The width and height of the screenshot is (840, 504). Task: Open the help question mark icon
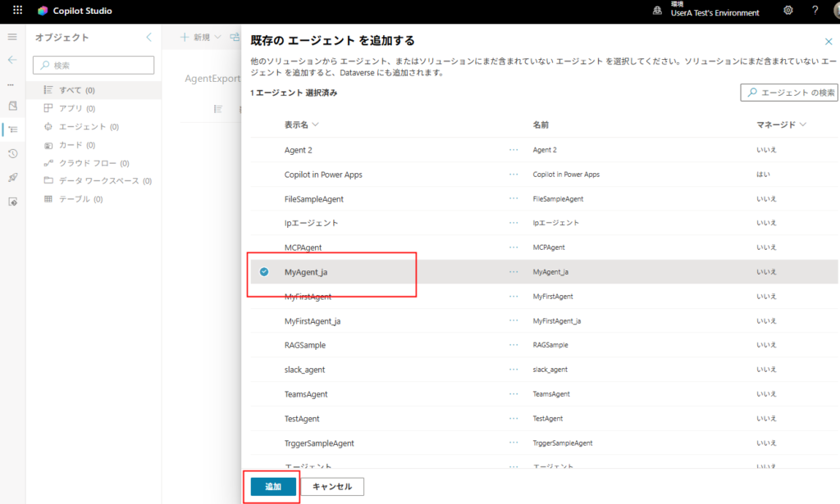pyautogui.click(x=815, y=11)
